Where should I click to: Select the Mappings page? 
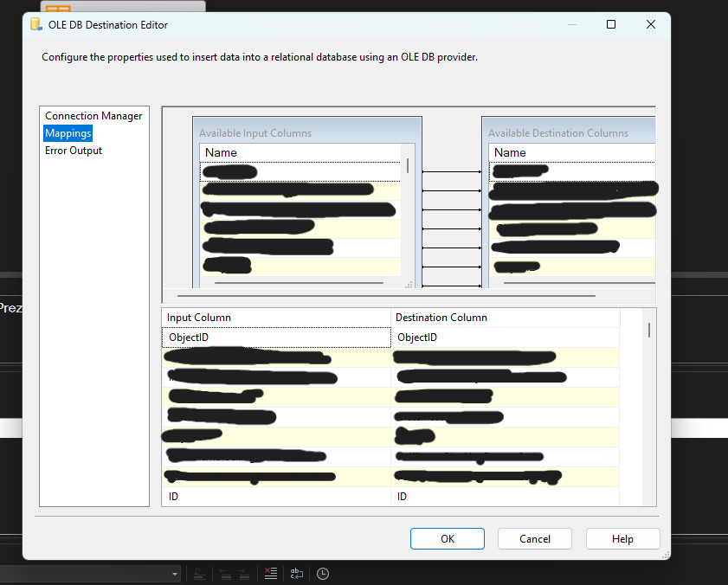(68, 133)
